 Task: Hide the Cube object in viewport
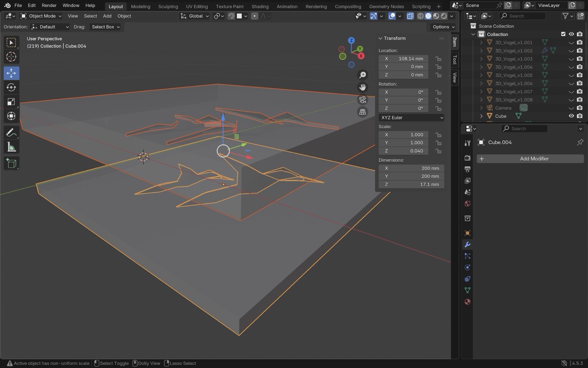point(571,116)
